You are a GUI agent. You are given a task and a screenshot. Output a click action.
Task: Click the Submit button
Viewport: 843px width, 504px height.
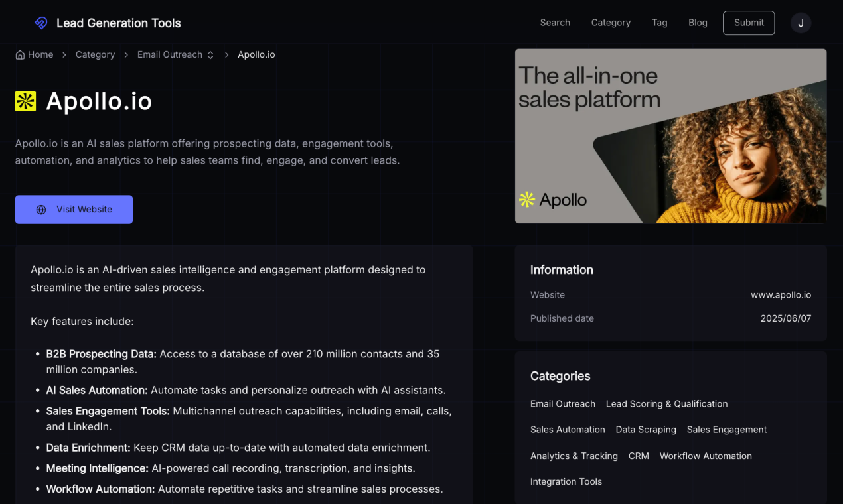pos(749,23)
